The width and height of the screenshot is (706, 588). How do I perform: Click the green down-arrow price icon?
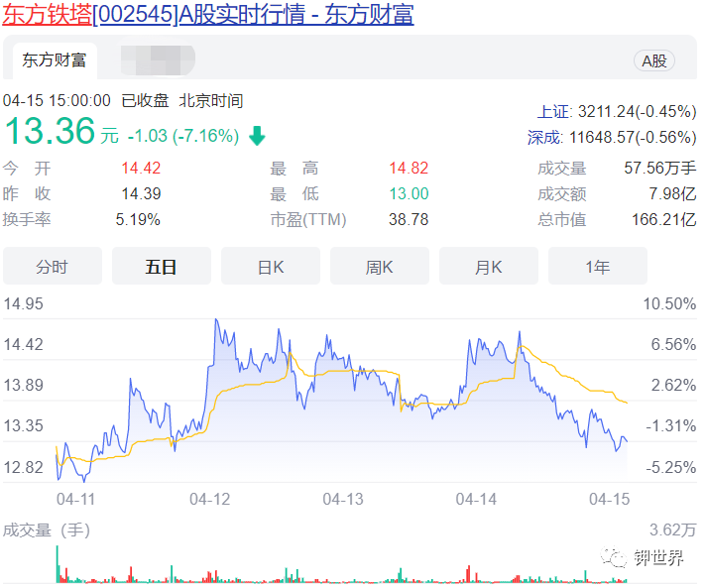[257, 136]
